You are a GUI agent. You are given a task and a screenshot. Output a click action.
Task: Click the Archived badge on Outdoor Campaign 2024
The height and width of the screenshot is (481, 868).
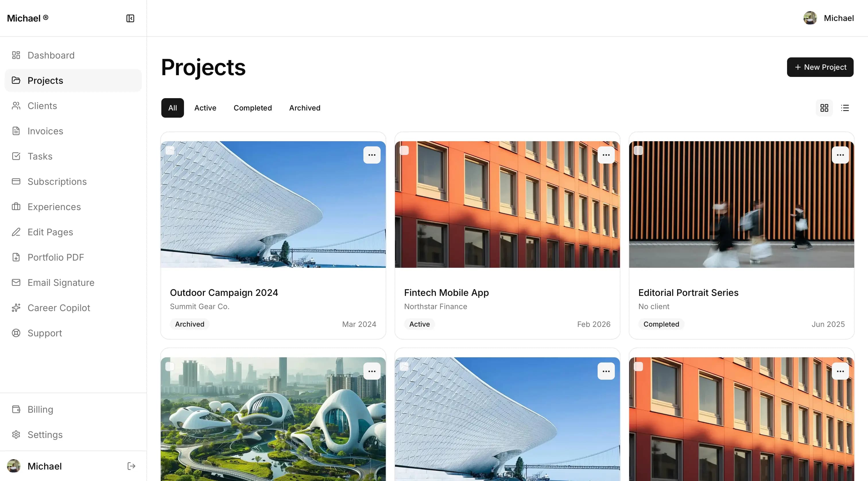[x=190, y=324]
